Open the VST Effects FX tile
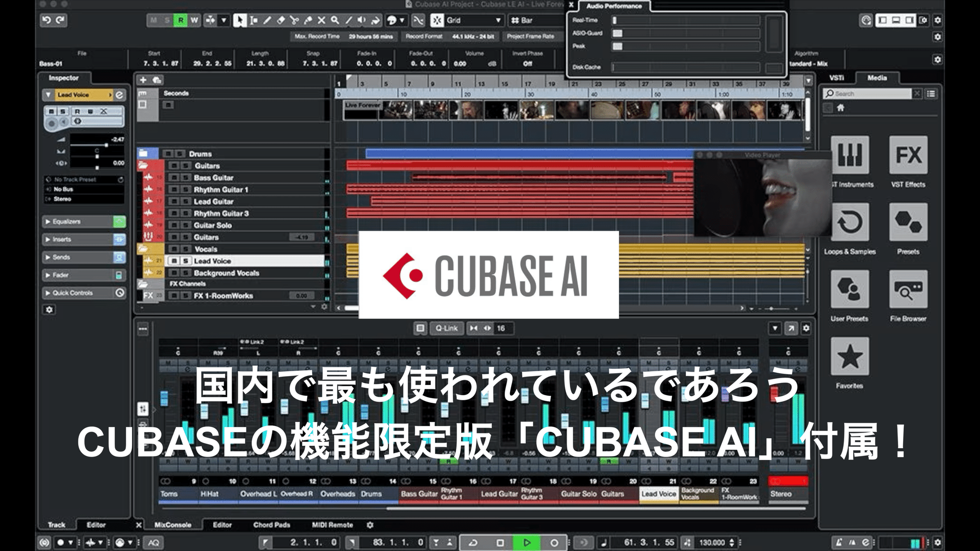Screen dimensions: 980x551 click(908, 155)
